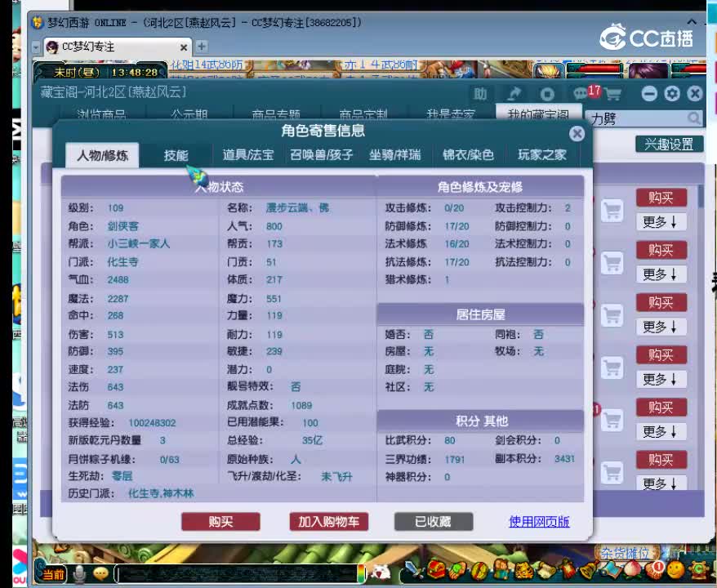Click the tiger pet icon in game bar
Image resolution: width=717 pixels, height=588 pixels.
(x=524, y=570)
